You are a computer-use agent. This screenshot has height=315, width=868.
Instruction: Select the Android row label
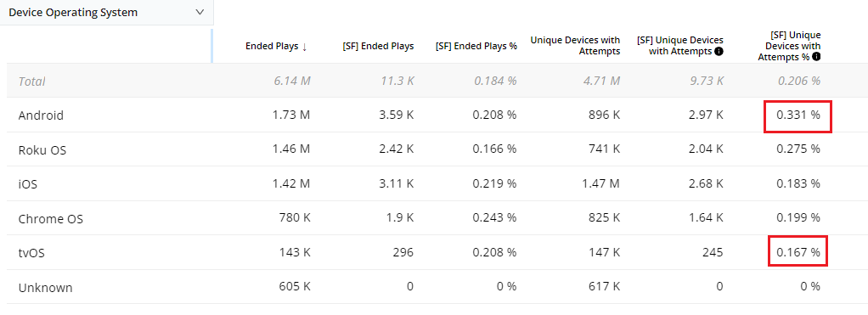click(x=41, y=115)
